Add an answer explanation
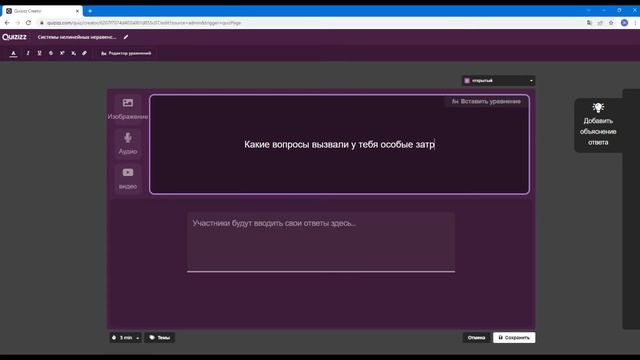The image size is (640, 360). click(x=598, y=125)
